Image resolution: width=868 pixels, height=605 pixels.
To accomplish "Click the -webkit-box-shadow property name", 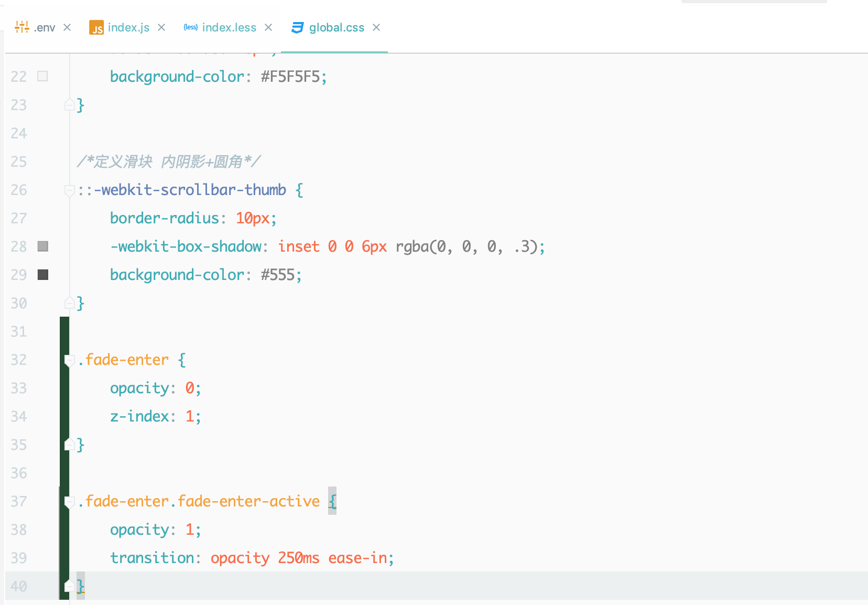I will (x=186, y=246).
